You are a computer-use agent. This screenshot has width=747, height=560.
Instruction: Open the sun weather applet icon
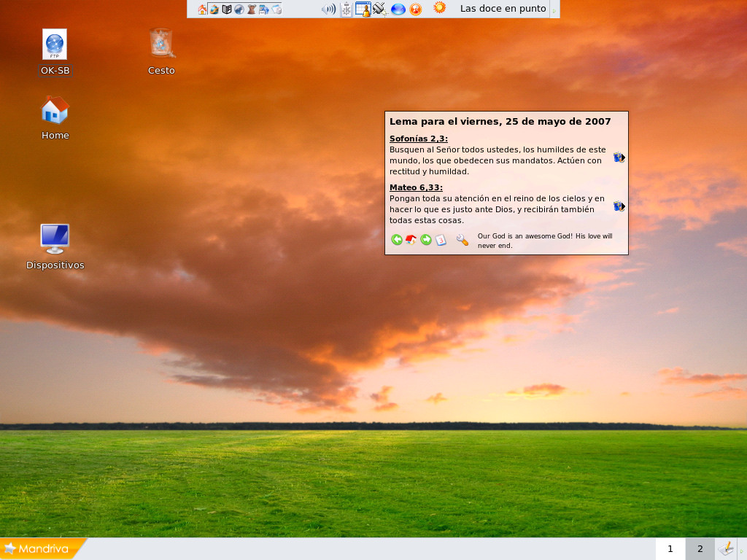click(x=439, y=7)
